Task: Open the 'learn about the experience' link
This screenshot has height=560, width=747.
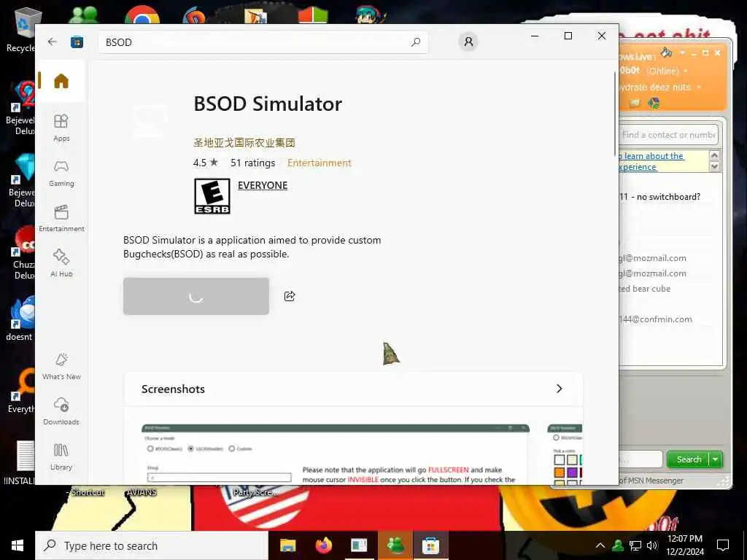Action: point(651,161)
